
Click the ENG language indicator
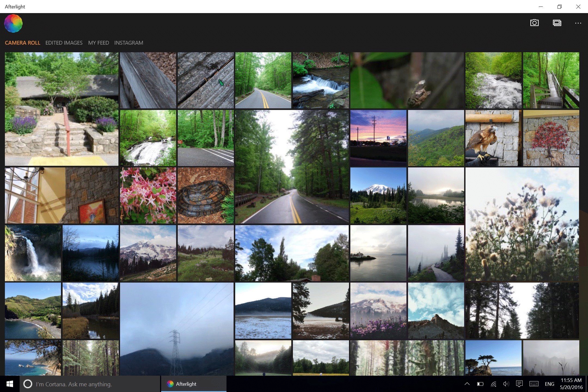[x=550, y=384]
